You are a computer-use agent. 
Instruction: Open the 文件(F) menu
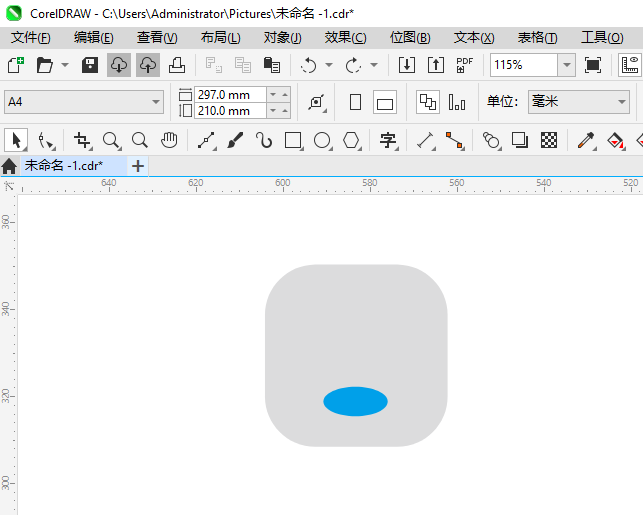tap(30, 38)
